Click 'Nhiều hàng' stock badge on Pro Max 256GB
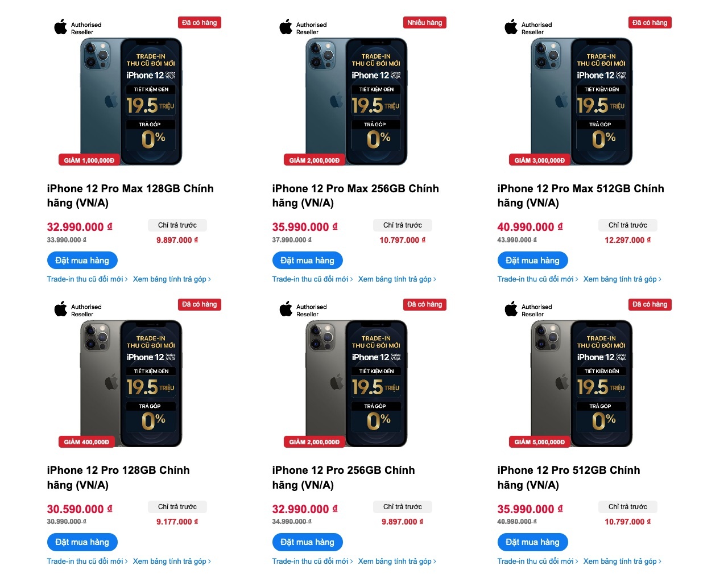 pos(424,23)
